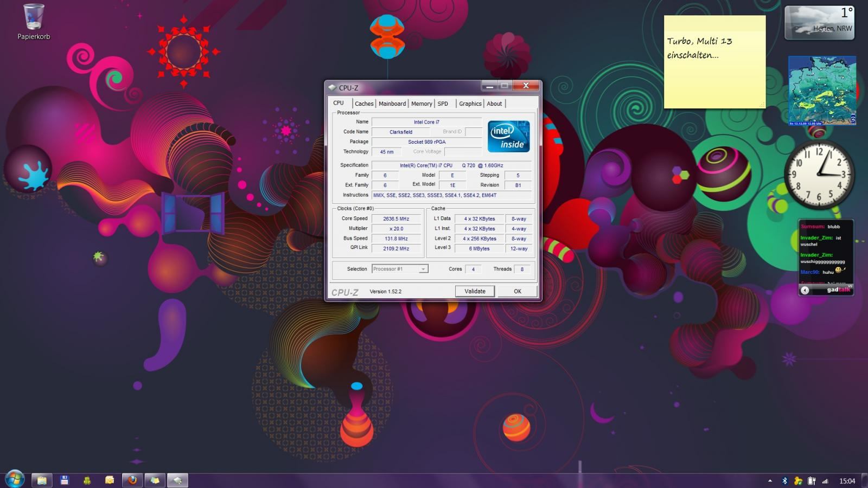Click the CPU-Z taskbar button
868x488 pixels.
pos(177,480)
